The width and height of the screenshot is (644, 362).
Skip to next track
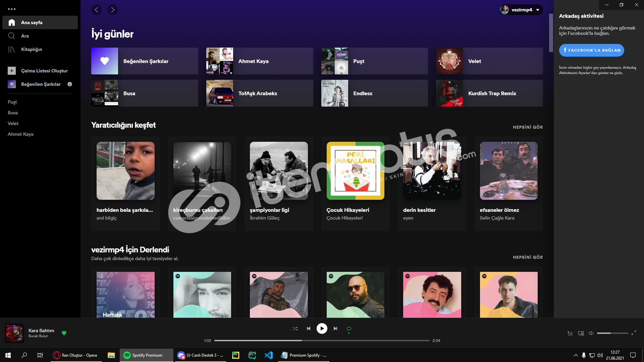[335, 328]
